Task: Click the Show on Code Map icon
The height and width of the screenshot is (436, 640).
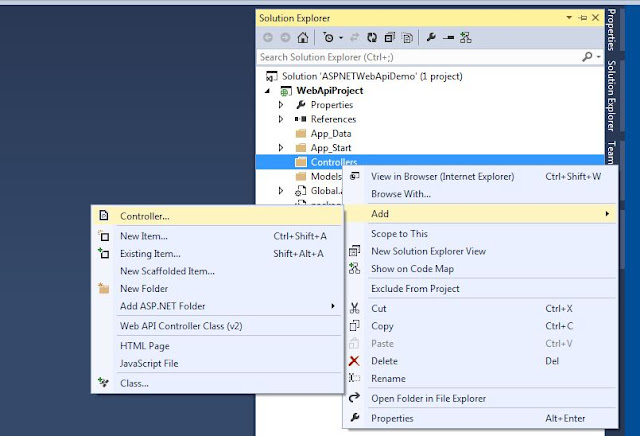Action: tap(354, 269)
